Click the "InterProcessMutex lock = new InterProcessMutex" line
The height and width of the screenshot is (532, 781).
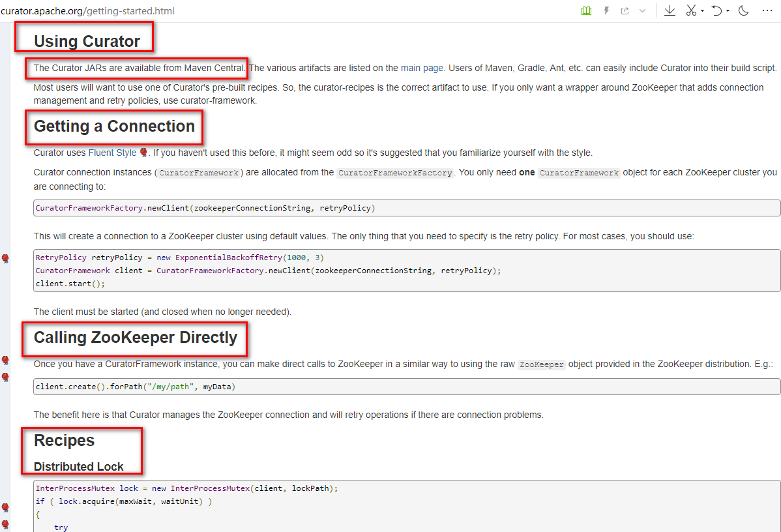[187, 489]
